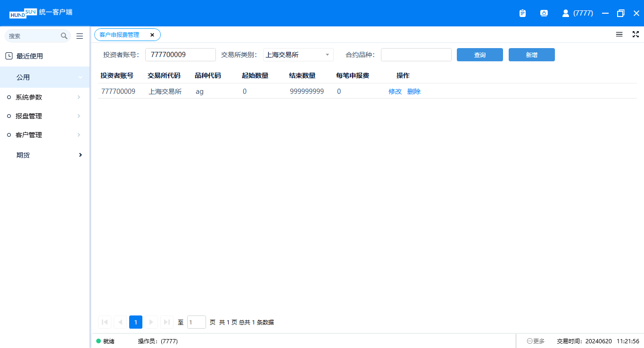Open 报盘管理 in the sidebar
The image size is (644, 348).
pyautogui.click(x=29, y=116)
